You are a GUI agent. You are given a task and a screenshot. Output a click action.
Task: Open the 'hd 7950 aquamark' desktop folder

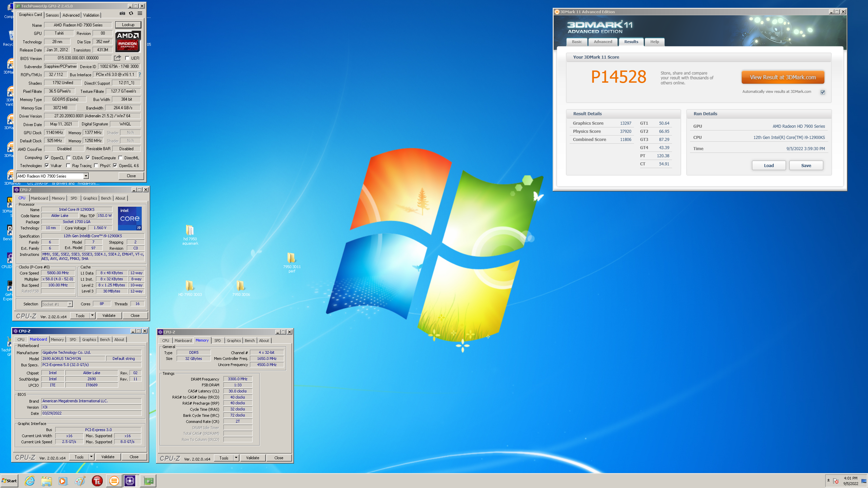pos(190,234)
